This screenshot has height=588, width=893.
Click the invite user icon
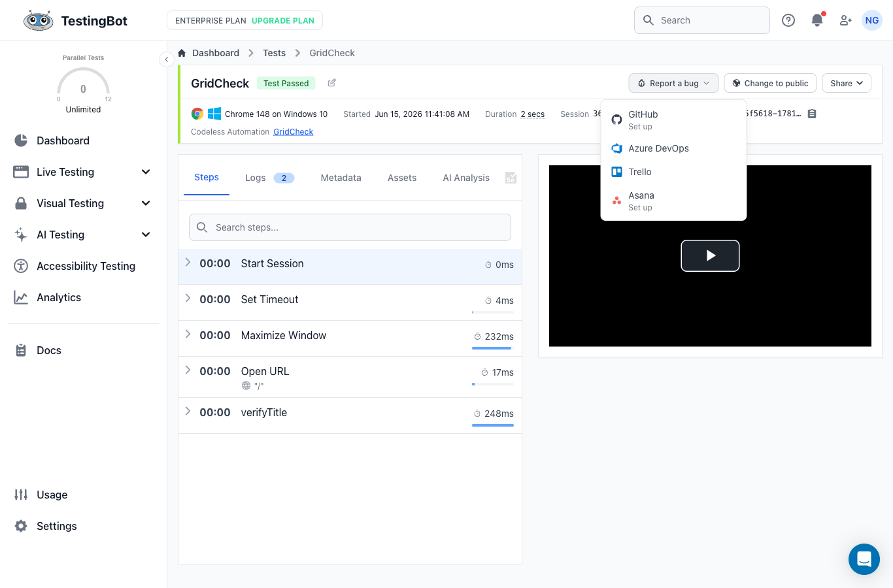pos(845,20)
